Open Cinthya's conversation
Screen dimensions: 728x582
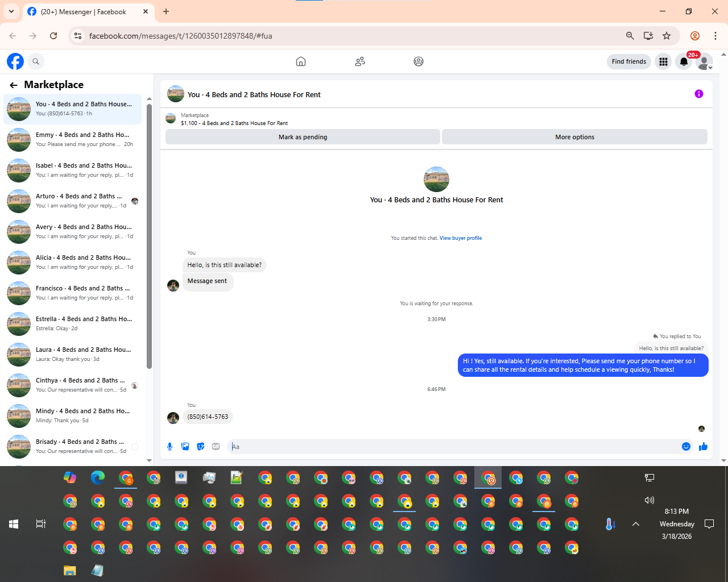(73, 385)
